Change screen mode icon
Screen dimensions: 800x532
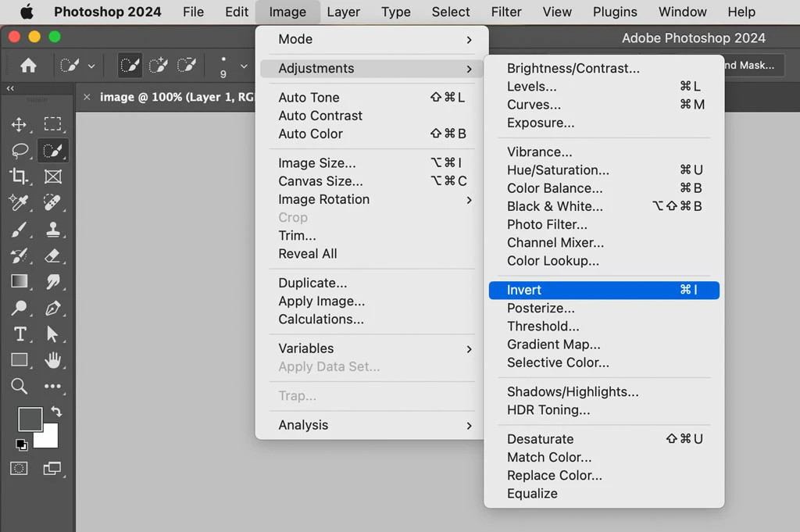point(52,468)
